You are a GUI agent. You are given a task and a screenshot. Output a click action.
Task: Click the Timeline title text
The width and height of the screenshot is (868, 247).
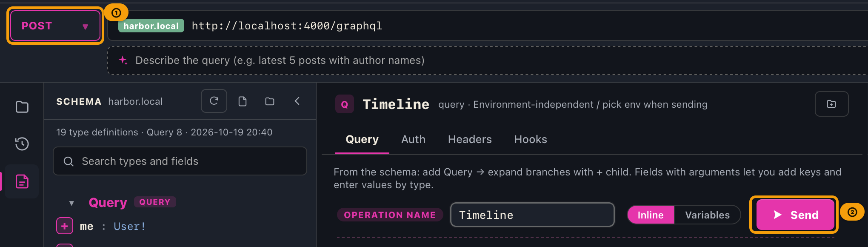point(396,104)
